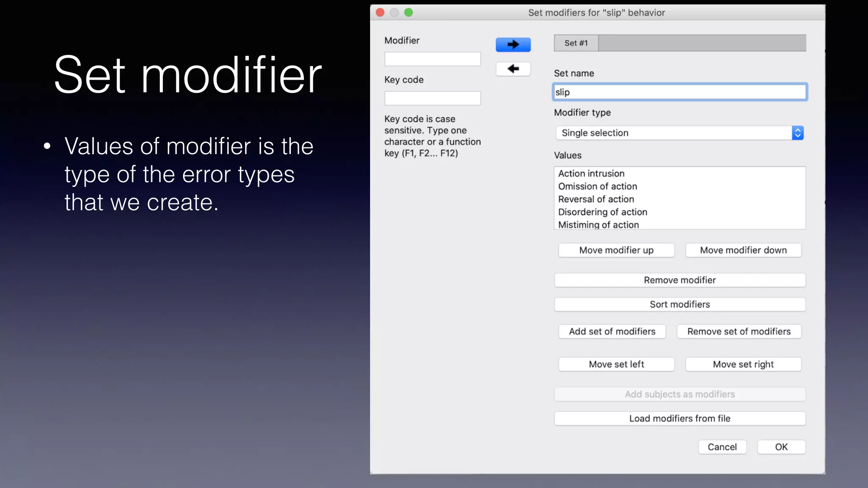Screen dimensions: 868x488
Task: Click Move set right button
Action: [743, 364]
